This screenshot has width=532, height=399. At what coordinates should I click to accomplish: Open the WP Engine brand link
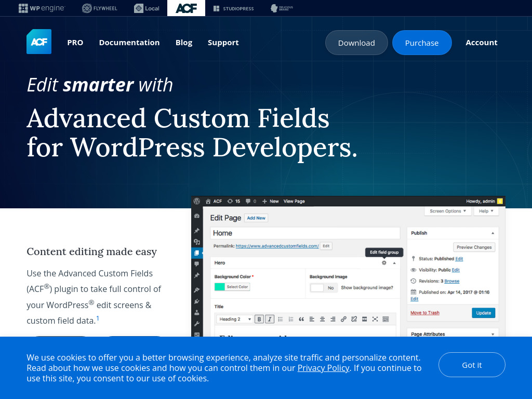(42, 8)
